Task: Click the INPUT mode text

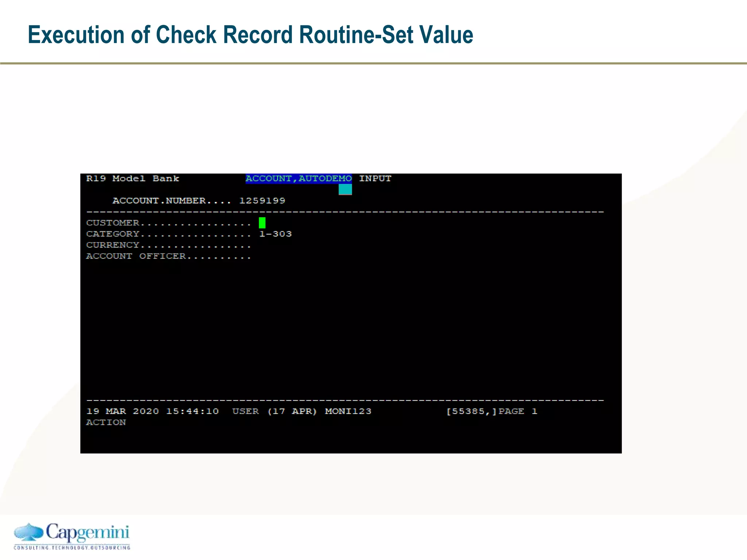Action: click(x=375, y=179)
